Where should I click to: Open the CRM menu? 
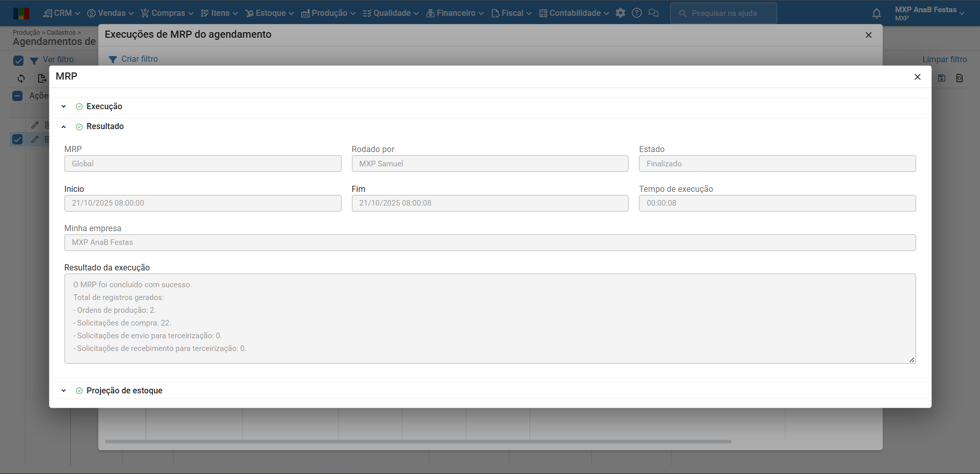[x=62, y=13]
